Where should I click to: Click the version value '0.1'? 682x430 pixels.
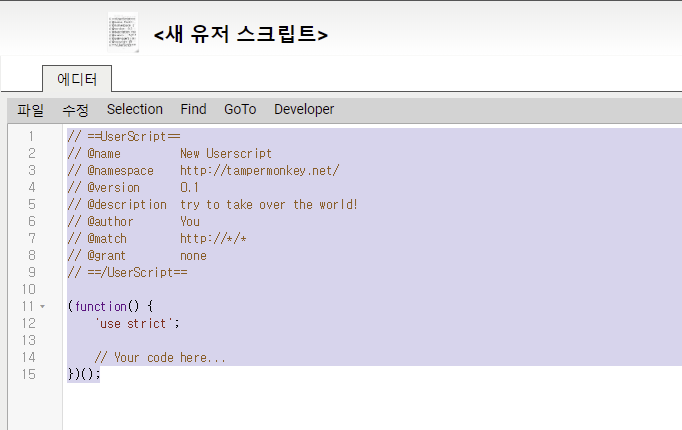click(190, 187)
